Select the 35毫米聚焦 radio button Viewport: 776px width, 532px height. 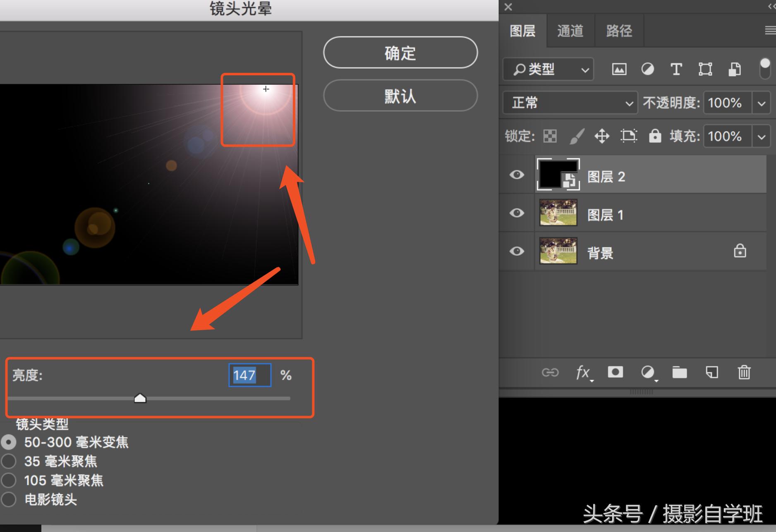point(8,461)
